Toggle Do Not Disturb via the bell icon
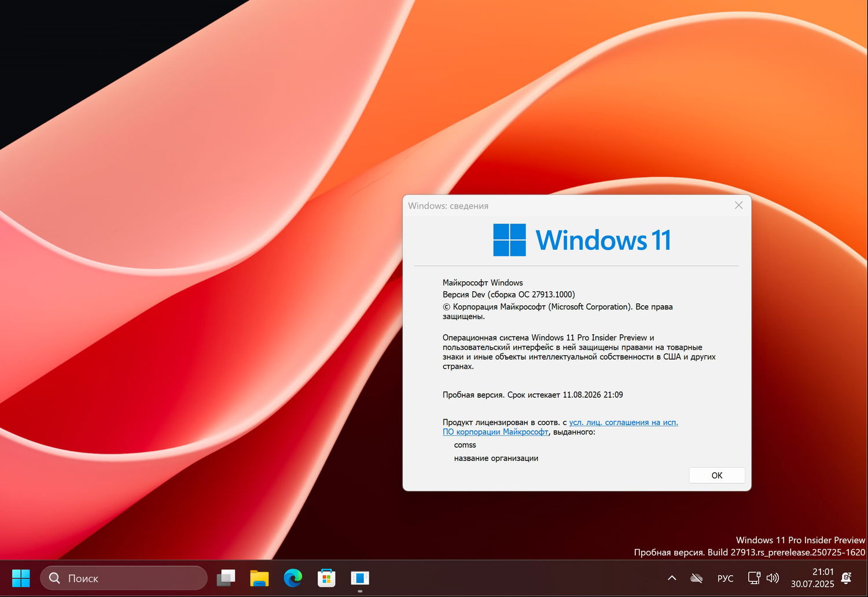This screenshot has width=868, height=597. point(846,577)
